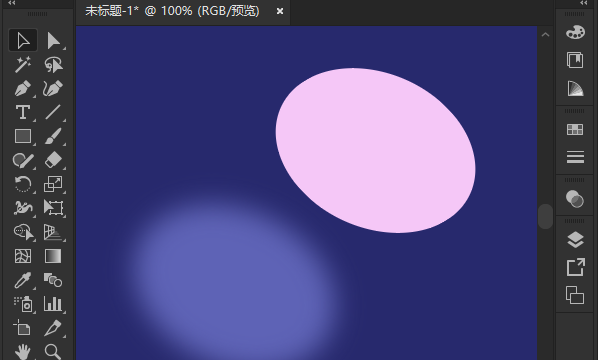Close the 未标题-1 document tab

[x=280, y=11]
